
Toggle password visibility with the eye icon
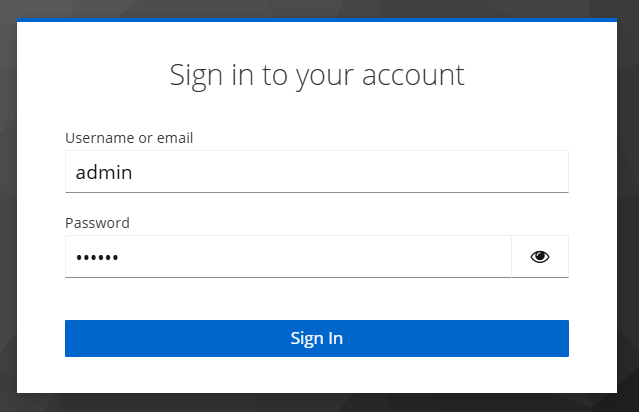(x=540, y=257)
